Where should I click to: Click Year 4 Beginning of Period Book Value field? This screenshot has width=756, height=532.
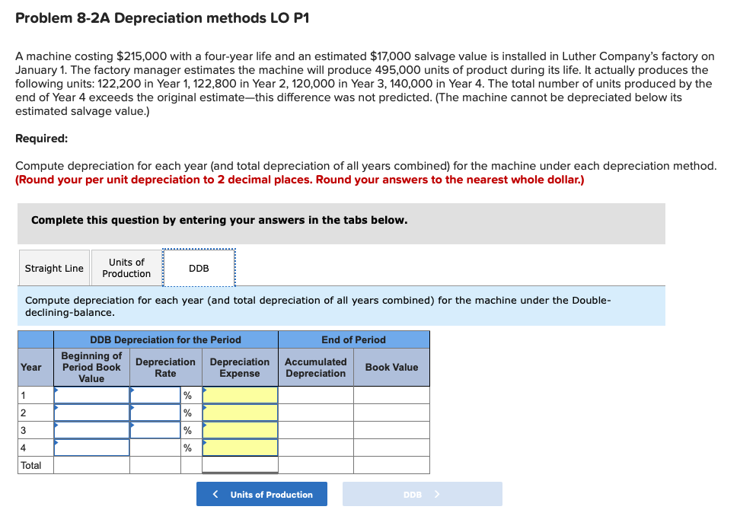tap(91, 448)
